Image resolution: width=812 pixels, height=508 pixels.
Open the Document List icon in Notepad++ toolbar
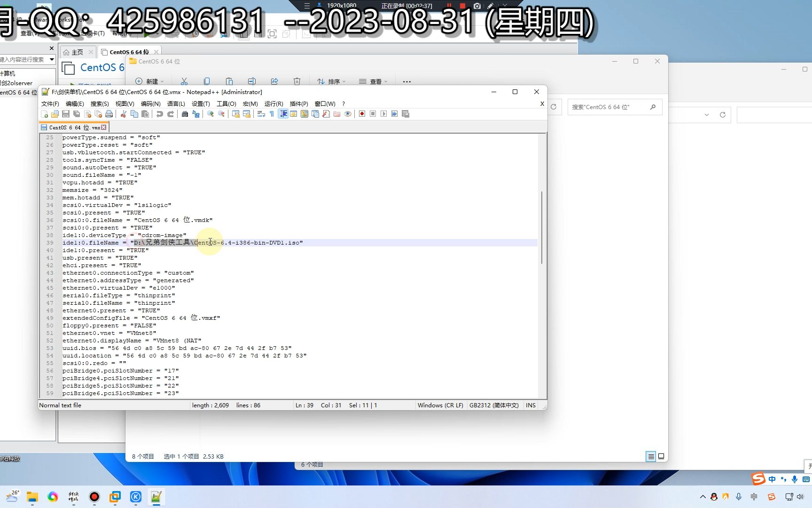(x=315, y=114)
